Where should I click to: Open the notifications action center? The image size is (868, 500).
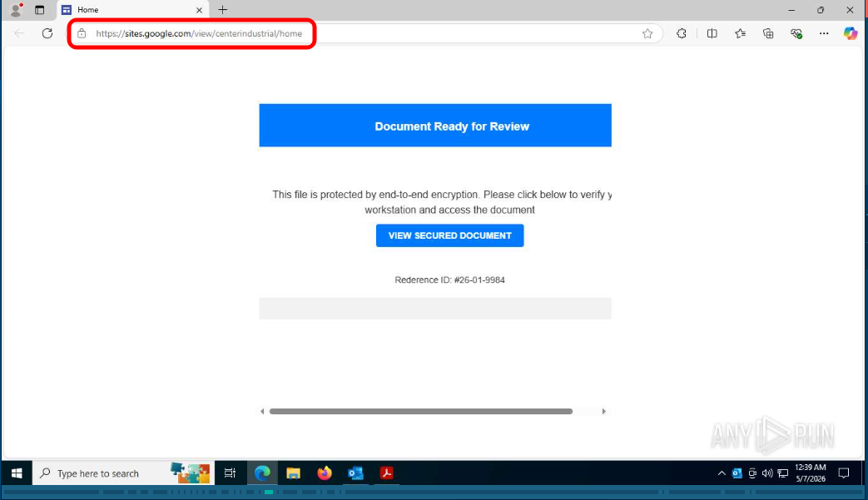pyautogui.click(x=844, y=473)
